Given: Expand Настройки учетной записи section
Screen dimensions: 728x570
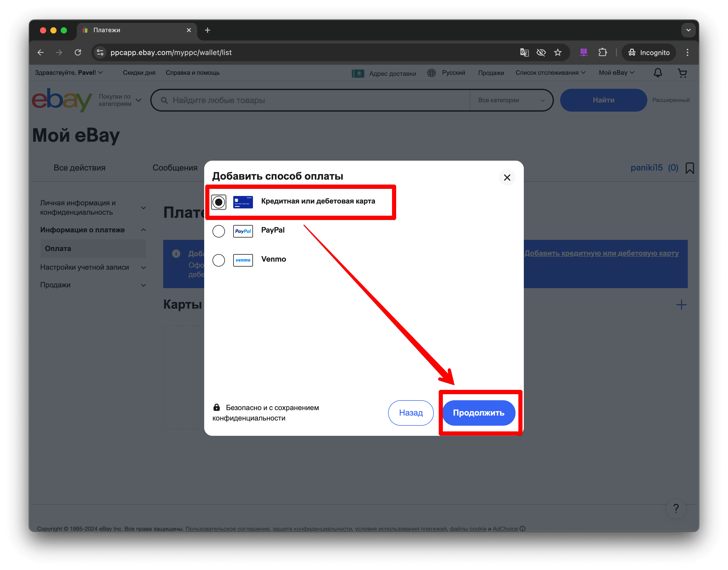Looking at the screenshot, I should coord(93,267).
